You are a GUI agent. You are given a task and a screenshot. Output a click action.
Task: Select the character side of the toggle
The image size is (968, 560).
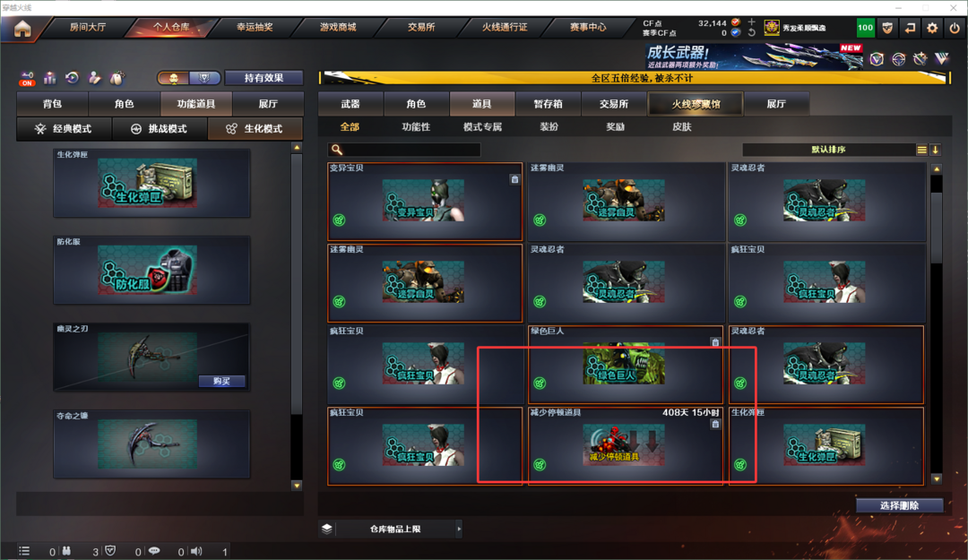tap(174, 78)
